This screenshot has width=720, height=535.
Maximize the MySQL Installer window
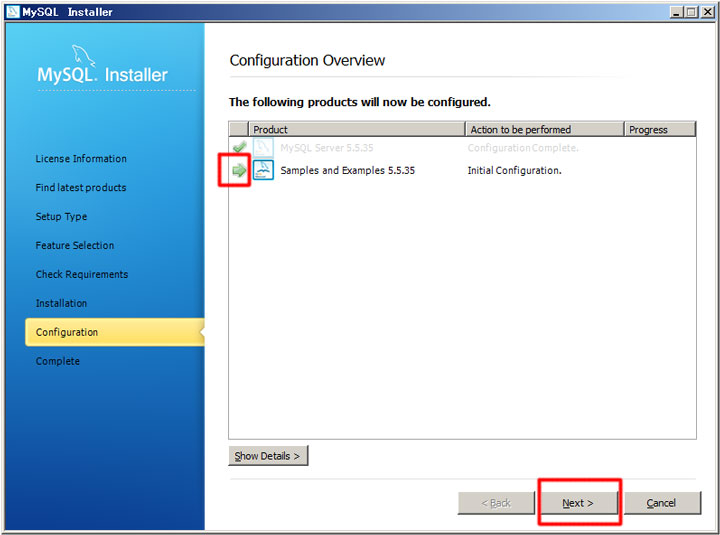pyautogui.click(x=691, y=12)
